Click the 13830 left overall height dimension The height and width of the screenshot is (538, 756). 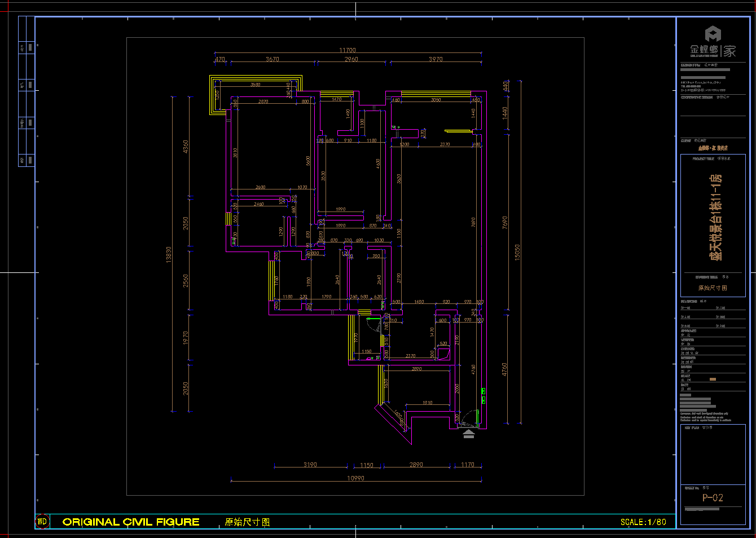169,254
